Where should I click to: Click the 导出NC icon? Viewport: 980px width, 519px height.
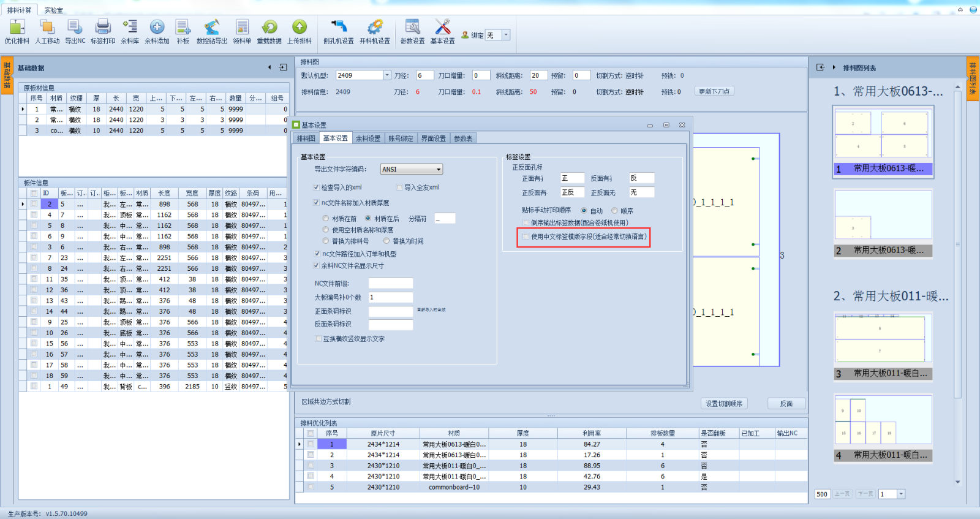pos(75,27)
